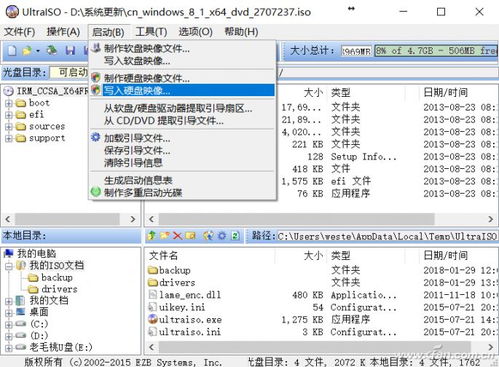Expand the sources folder tree node
499x367 pixels.
click(8, 127)
